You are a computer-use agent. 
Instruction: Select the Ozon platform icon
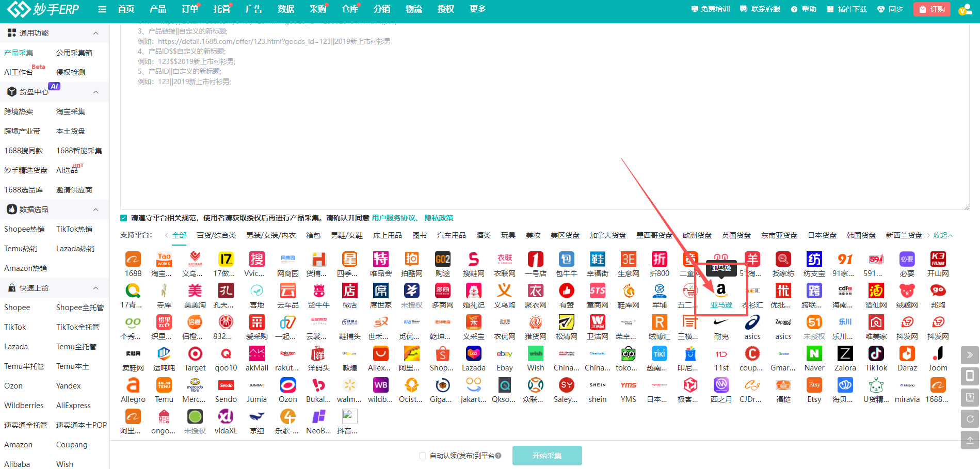tap(287, 385)
